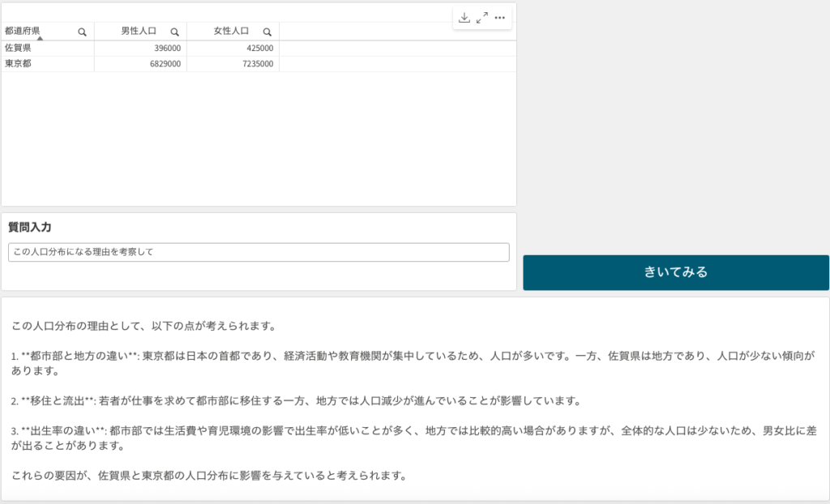Select the 6829000 cell in the Tokyo row
The width and height of the screenshot is (830, 504).
[165, 63]
